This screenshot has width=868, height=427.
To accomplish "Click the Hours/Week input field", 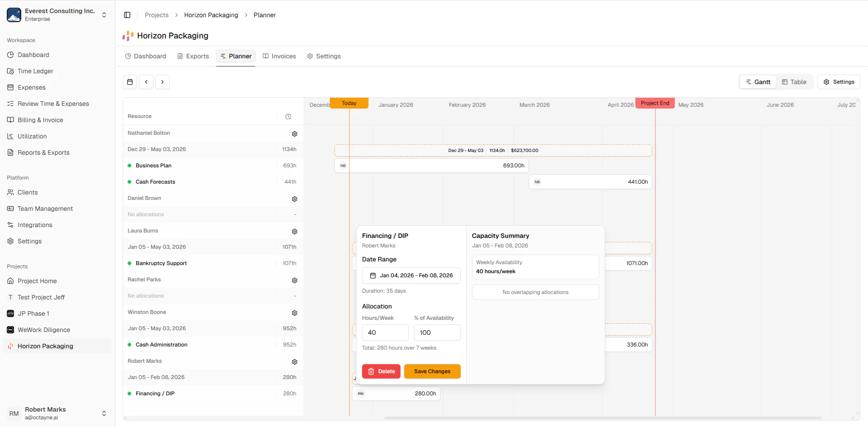I will 385,332.
